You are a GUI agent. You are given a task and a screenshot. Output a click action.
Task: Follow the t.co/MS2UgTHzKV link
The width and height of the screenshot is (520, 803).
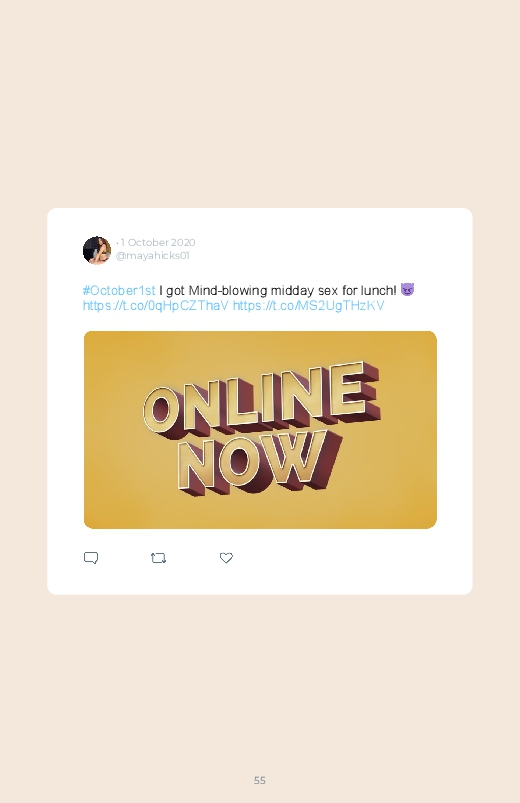point(308,306)
